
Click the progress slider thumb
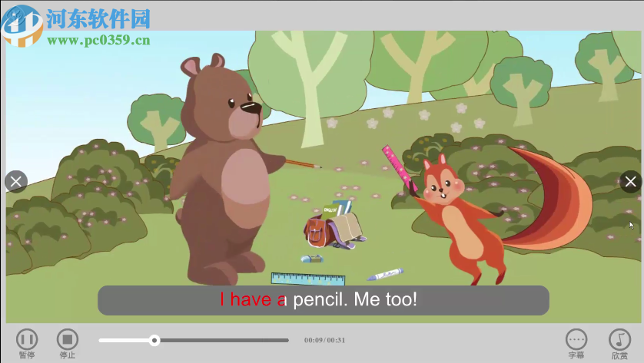click(x=154, y=341)
